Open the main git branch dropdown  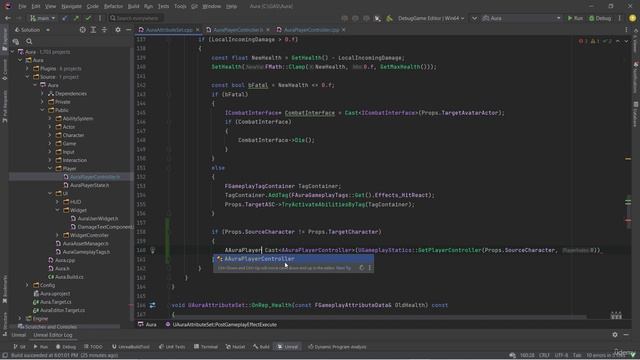pyautogui.click(x=42, y=18)
